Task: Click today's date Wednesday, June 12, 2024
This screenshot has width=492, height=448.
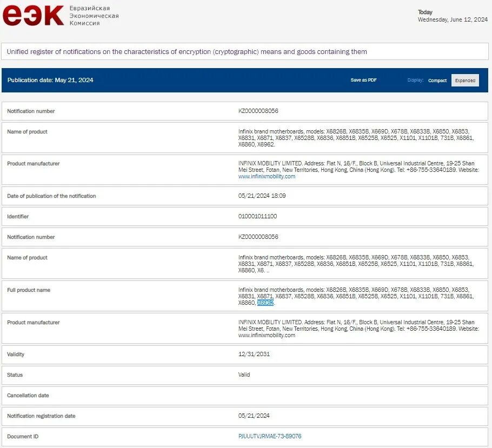Action: [x=453, y=19]
